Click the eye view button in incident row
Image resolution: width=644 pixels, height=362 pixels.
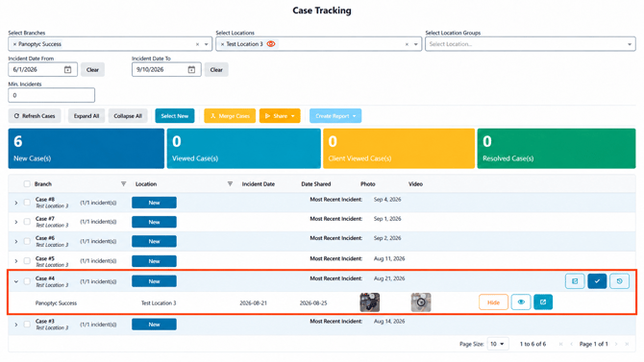[521, 302]
